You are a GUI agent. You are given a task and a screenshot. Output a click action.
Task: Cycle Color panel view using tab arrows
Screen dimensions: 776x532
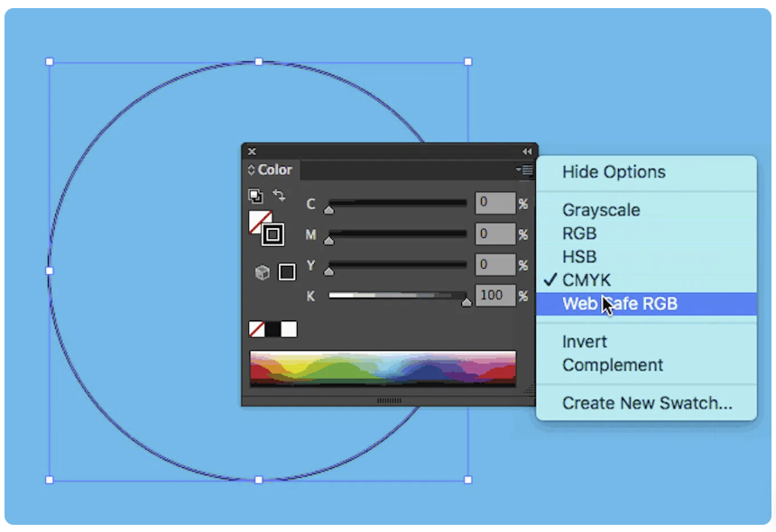click(x=252, y=170)
